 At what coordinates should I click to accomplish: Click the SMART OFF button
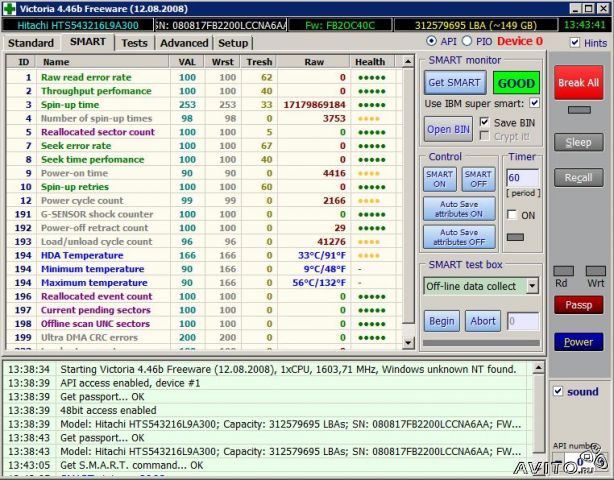[478, 179]
